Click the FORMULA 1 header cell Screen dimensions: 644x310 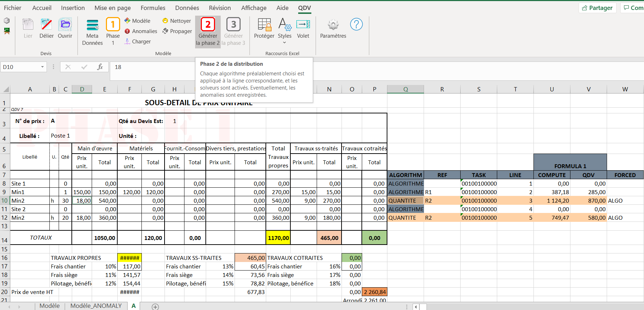570,162
